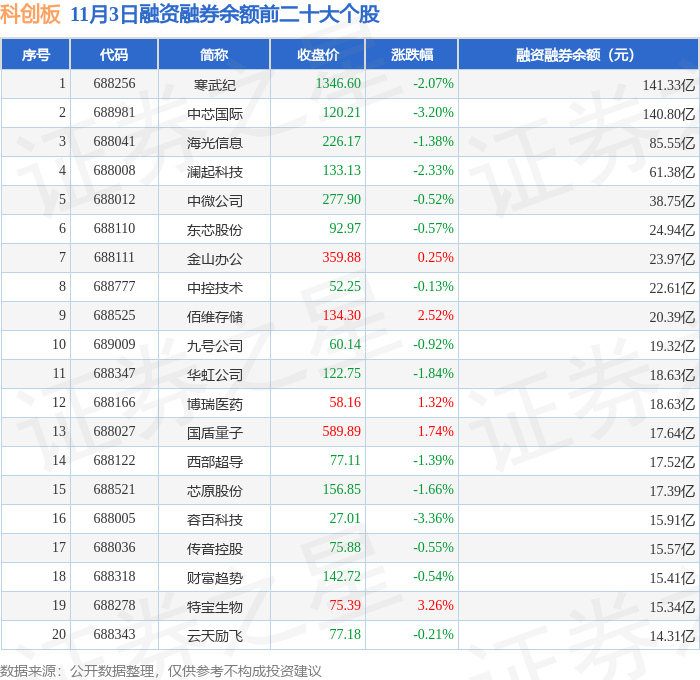Click the stock name 佰维存储
700x680 pixels.
(x=215, y=317)
